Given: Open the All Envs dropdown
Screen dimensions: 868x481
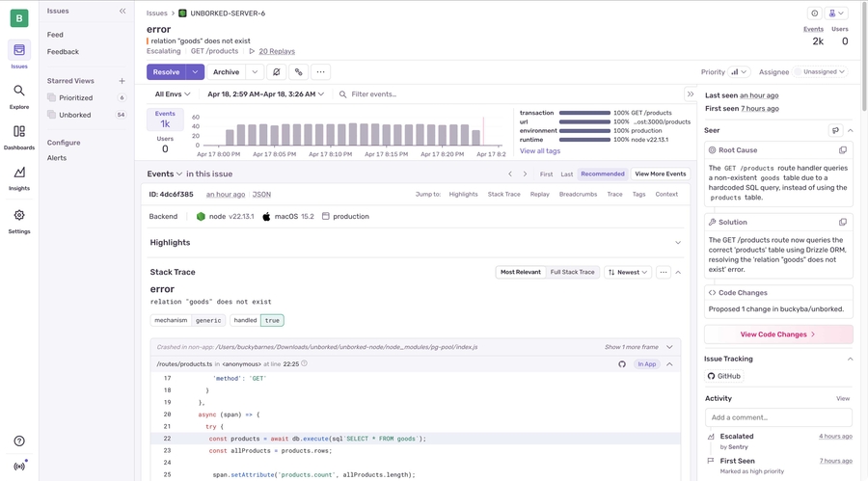Looking at the screenshot, I should pyautogui.click(x=173, y=94).
